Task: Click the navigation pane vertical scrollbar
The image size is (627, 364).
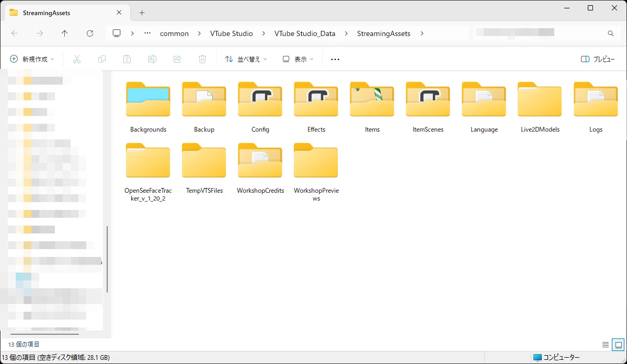Action: point(107,259)
